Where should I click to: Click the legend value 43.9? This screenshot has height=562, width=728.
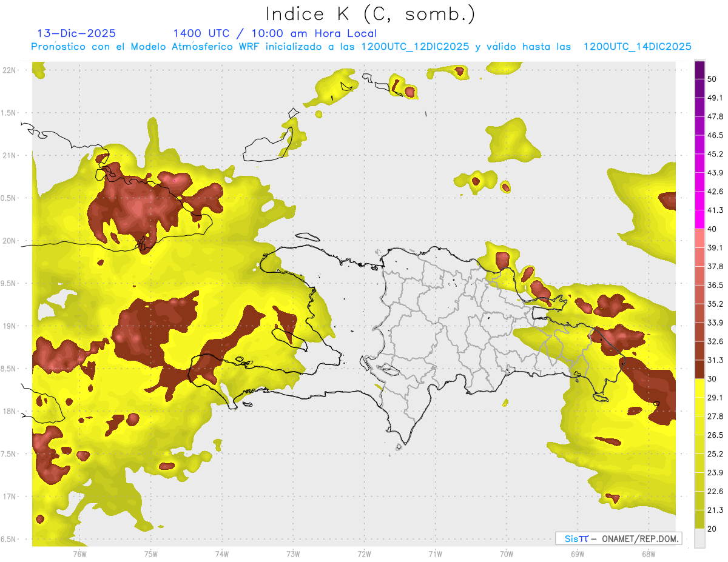[715, 173]
